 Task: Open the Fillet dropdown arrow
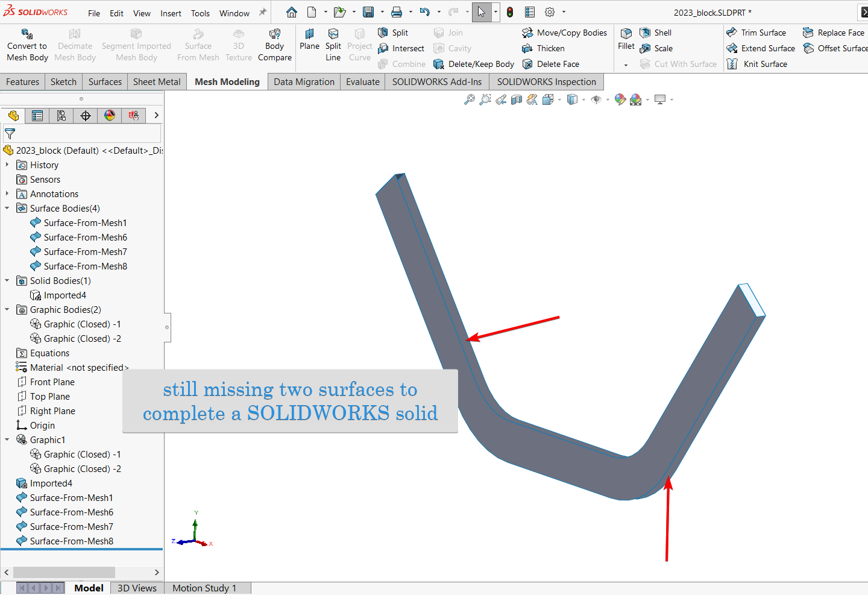pos(626,65)
